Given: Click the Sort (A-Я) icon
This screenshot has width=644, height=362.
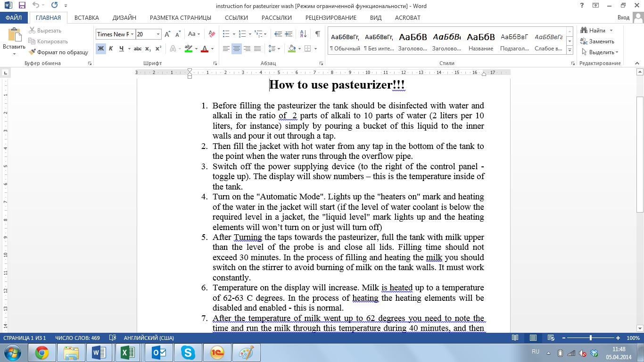Looking at the screenshot, I should (303, 34).
